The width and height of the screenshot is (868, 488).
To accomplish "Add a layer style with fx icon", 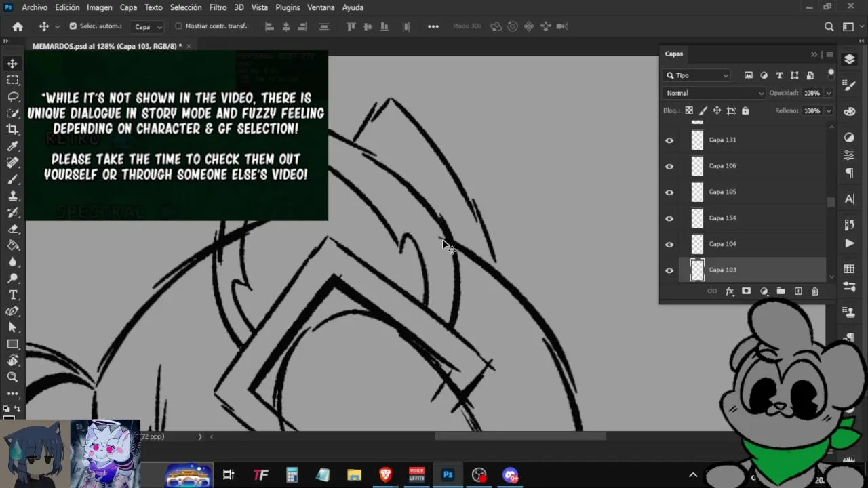I will tap(730, 291).
